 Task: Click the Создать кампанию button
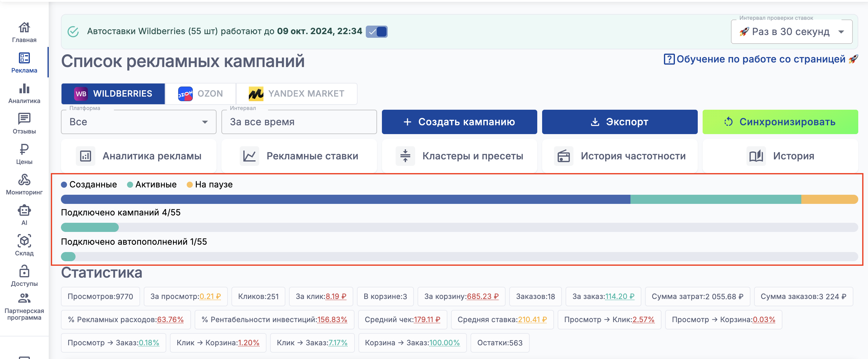[459, 122]
